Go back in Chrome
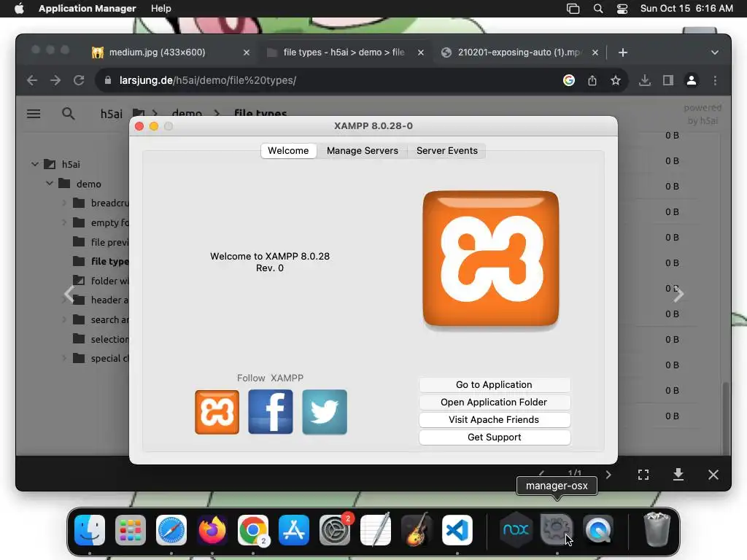This screenshot has width=747, height=560. (32, 80)
